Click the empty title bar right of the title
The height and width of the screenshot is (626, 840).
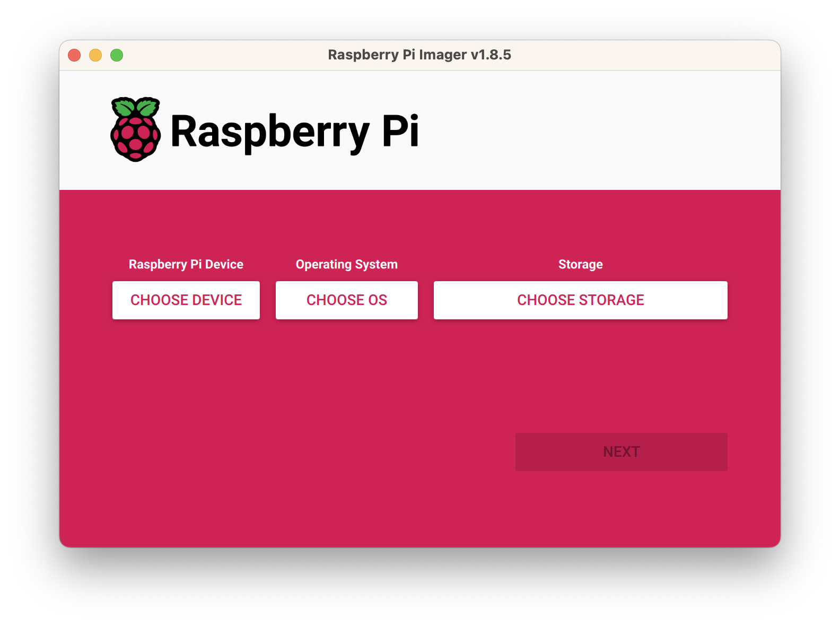point(636,55)
